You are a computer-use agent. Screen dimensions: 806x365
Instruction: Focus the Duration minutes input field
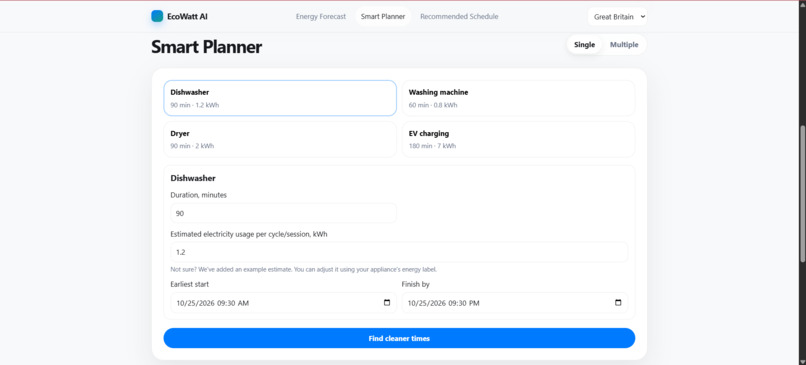point(283,213)
